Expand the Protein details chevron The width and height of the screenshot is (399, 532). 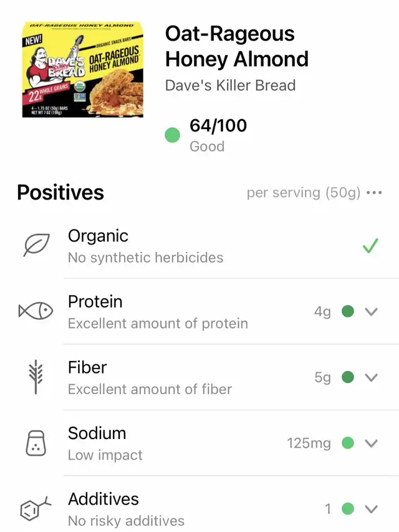click(371, 311)
